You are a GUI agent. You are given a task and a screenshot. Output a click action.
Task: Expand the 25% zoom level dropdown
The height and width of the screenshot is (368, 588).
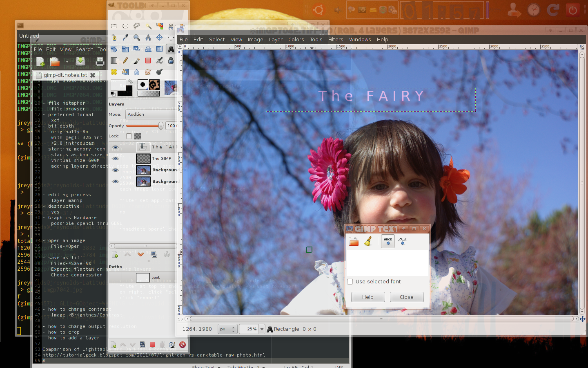[x=262, y=329]
